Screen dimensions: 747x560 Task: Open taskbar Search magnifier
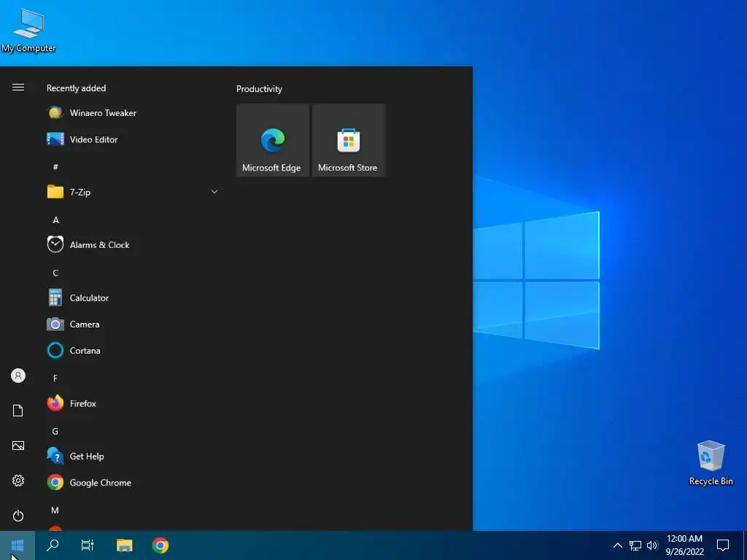(x=53, y=545)
